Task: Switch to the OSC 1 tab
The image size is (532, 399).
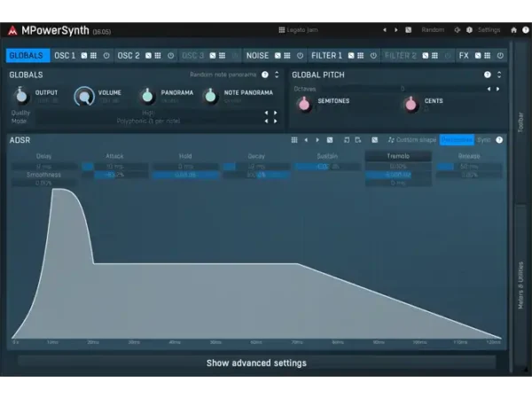Action: coord(65,55)
